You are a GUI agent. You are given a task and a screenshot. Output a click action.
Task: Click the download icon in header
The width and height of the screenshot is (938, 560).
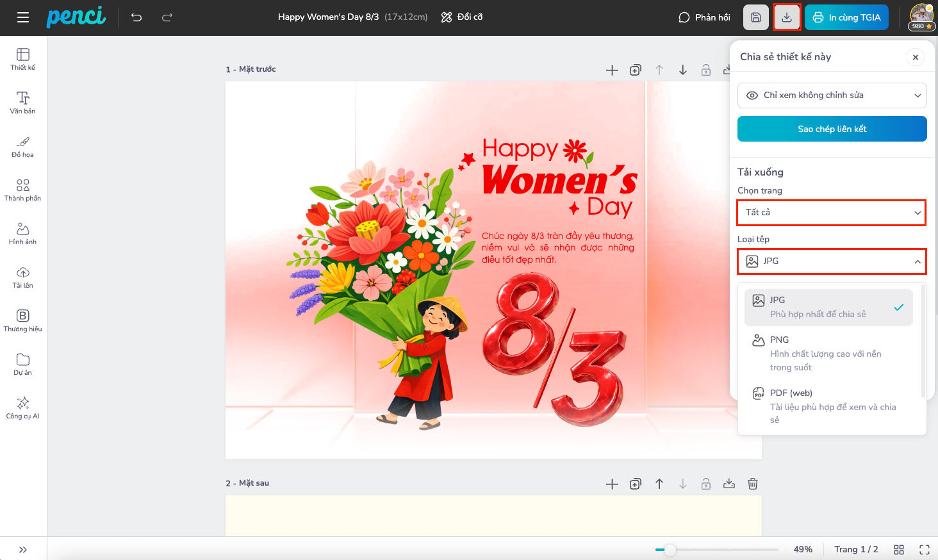[x=787, y=17]
